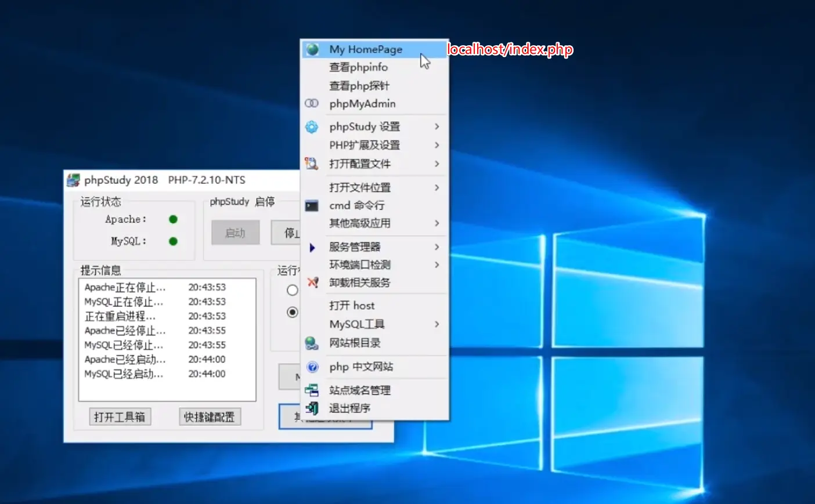
Task: Open php 中文网站 menu entry
Action: pos(374,367)
